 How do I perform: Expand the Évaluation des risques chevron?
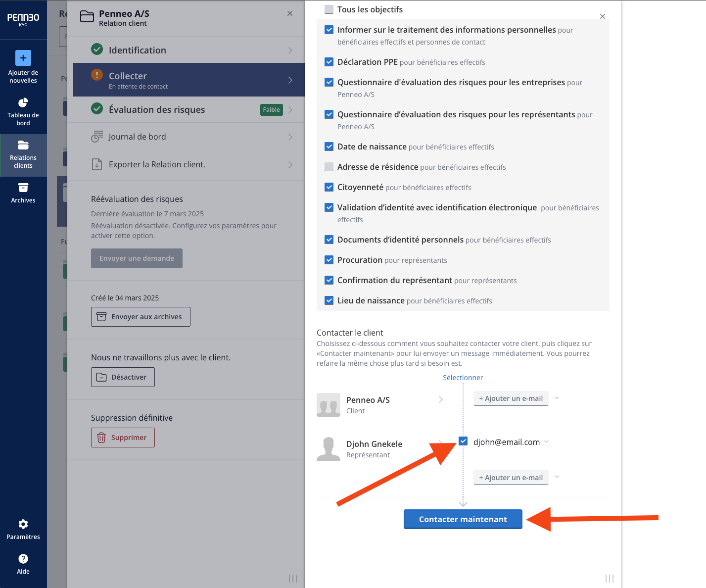pyautogui.click(x=290, y=110)
